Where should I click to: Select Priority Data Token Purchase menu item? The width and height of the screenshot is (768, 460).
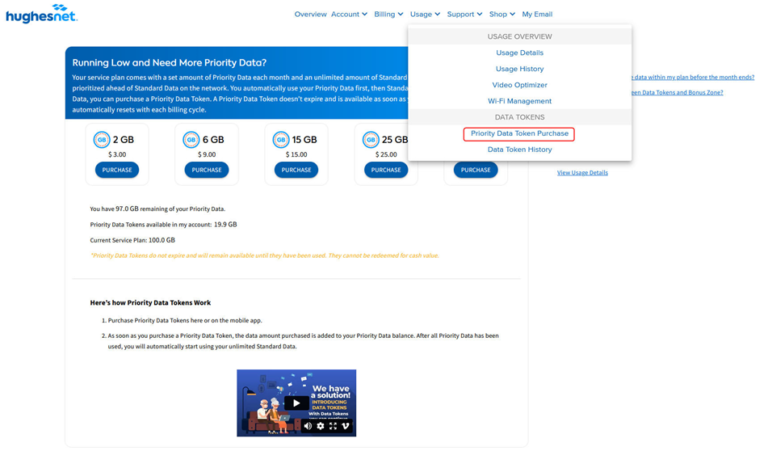click(519, 133)
